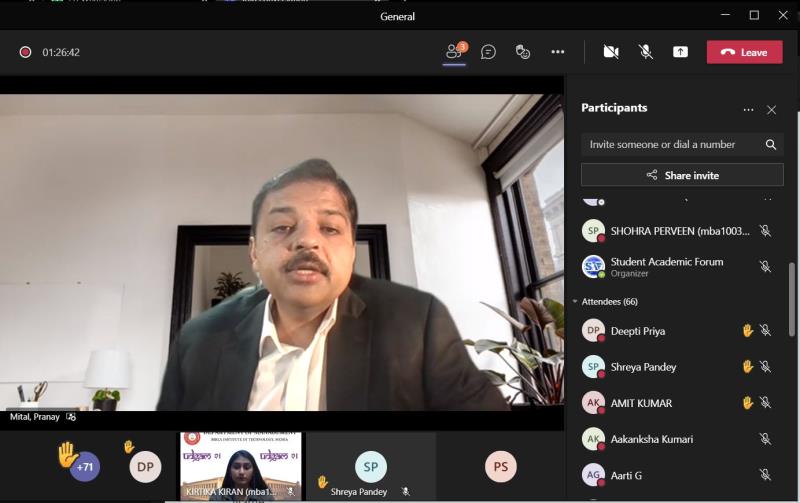Screen dimensions: 800x503
Task: Open Participants panel more options
Action: (748, 110)
